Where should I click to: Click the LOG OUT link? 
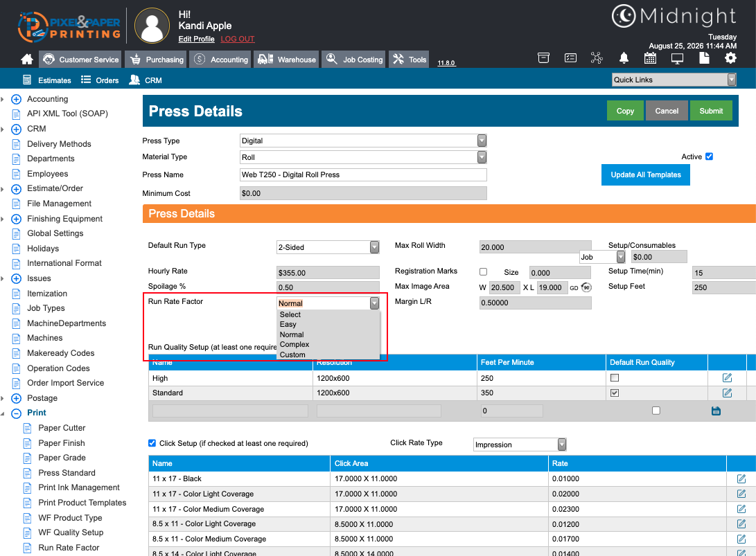coord(238,39)
